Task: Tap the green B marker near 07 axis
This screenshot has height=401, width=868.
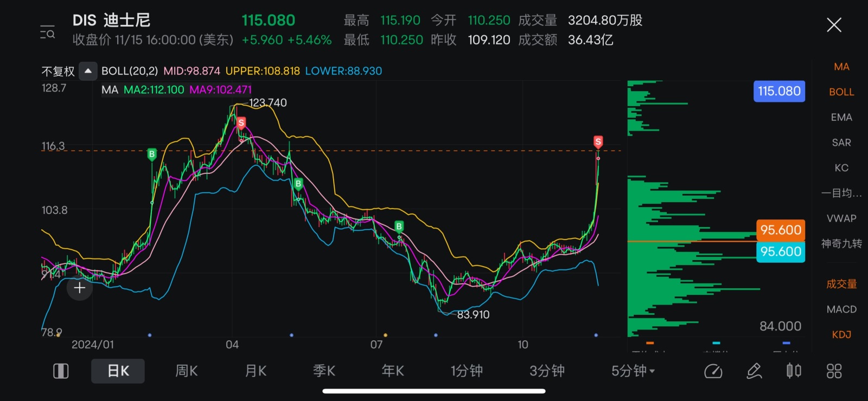Action: pos(399,227)
